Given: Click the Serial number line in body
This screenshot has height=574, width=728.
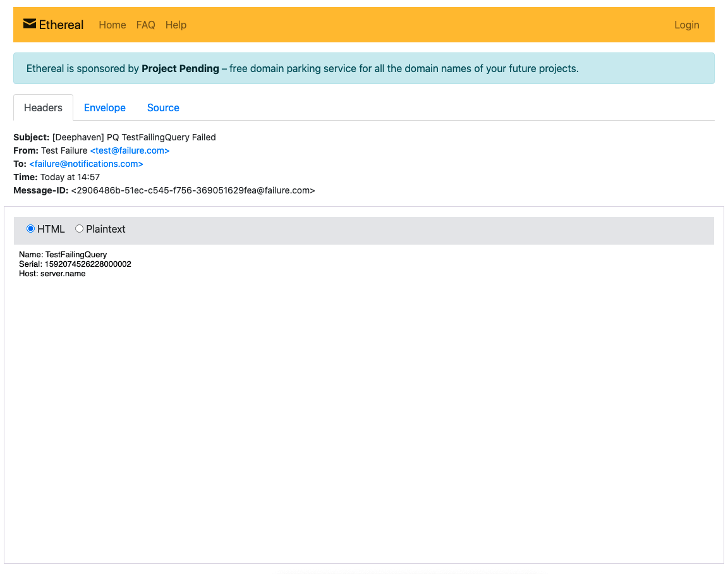Looking at the screenshot, I should 75,264.
